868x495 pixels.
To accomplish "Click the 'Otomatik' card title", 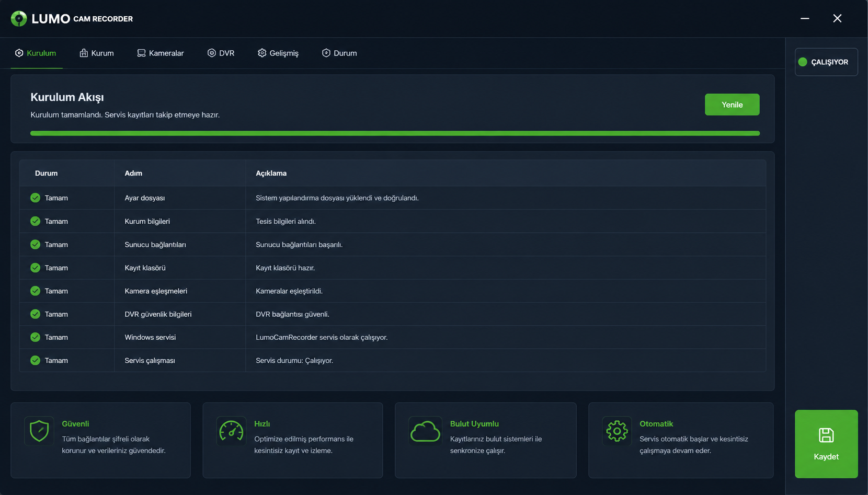I will pyautogui.click(x=656, y=423).
